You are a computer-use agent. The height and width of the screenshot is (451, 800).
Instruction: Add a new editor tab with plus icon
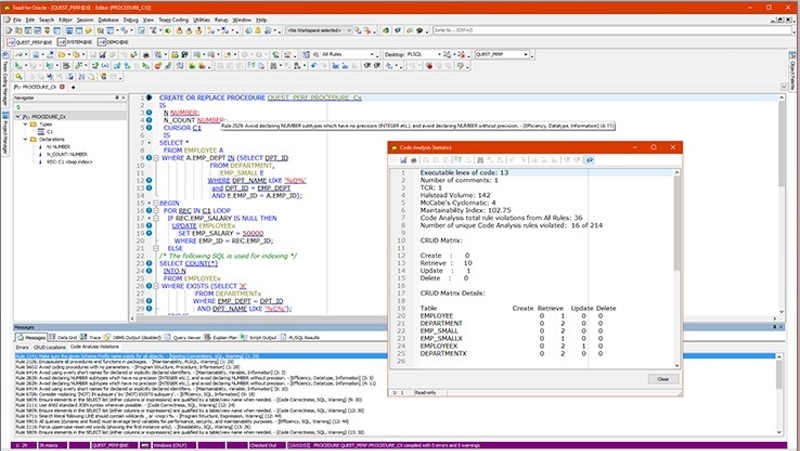click(73, 87)
